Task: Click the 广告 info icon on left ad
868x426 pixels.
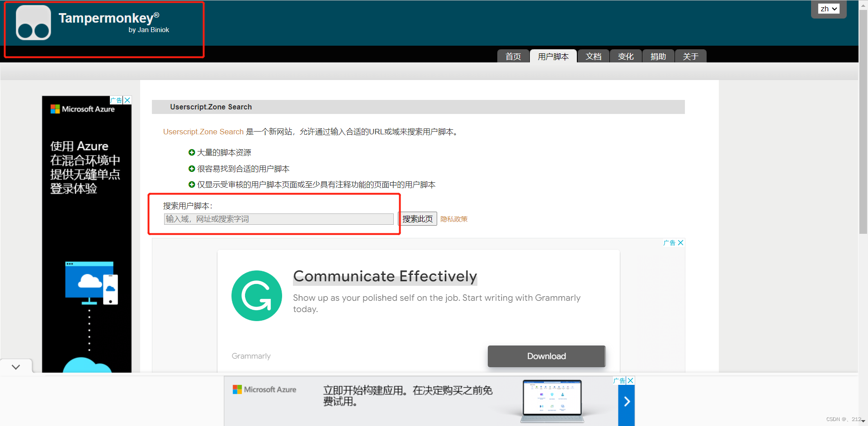Action: (x=117, y=100)
